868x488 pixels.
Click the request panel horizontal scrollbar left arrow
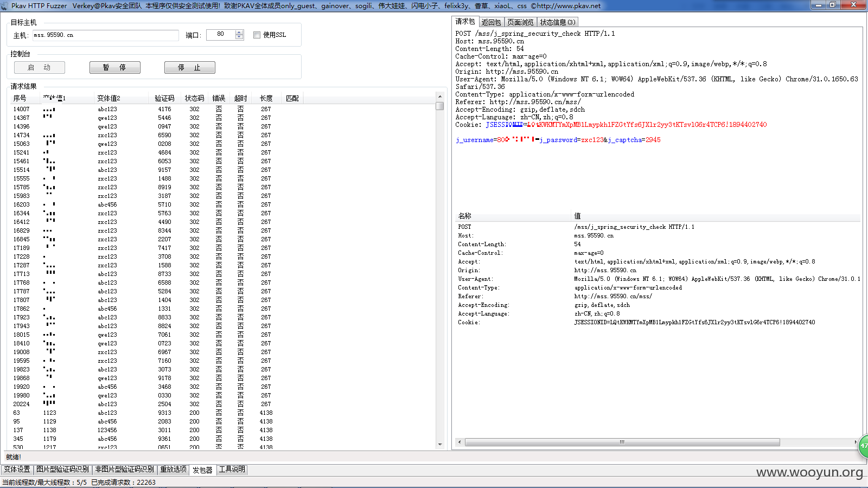[459, 442]
